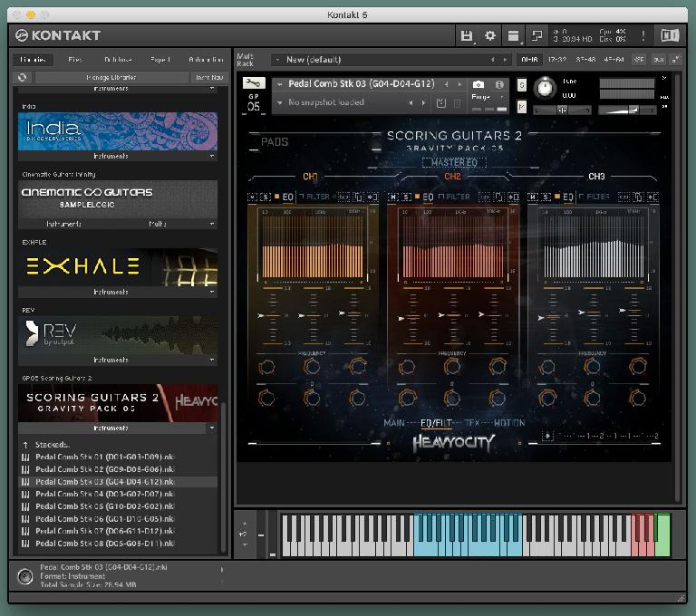Expand Exhale Instruments dropdown arrow

point(212,292)
